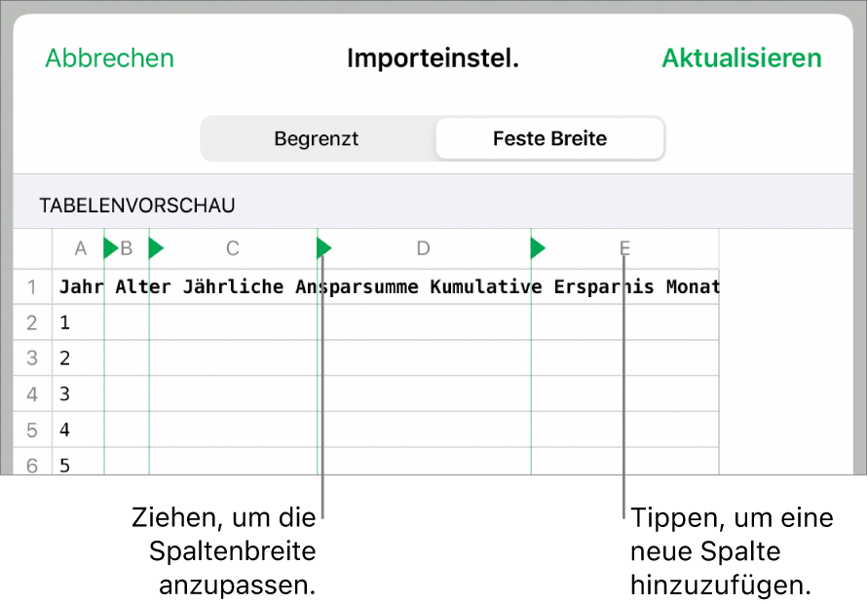Select the Feste Breite tab
The width and height of the screenshot is (868, 604).
(549, 138)
